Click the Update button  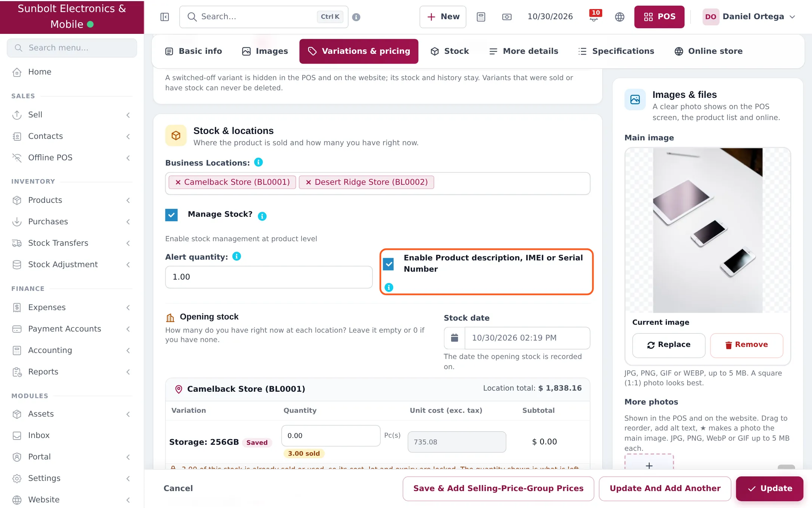click(770, 488)
